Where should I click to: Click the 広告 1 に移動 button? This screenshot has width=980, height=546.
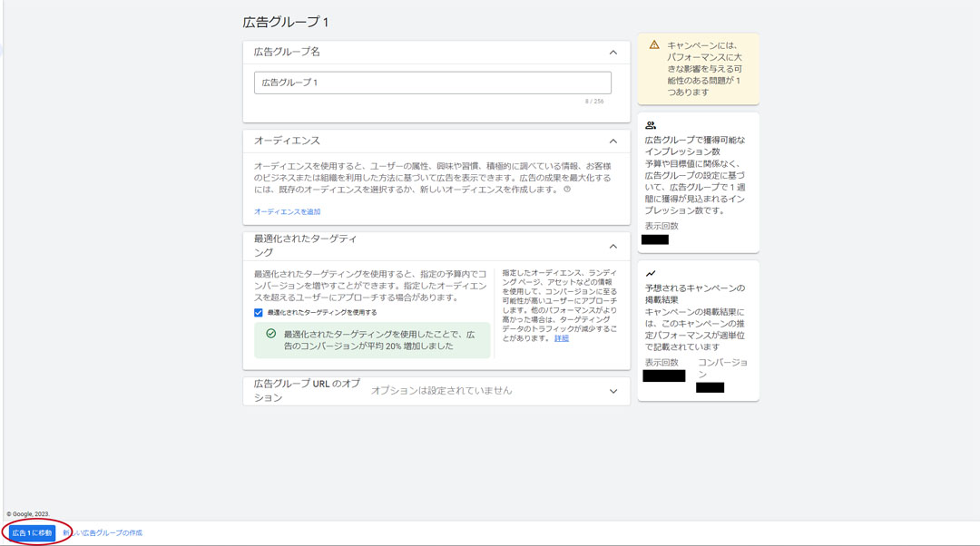click(x=32, y=532)
